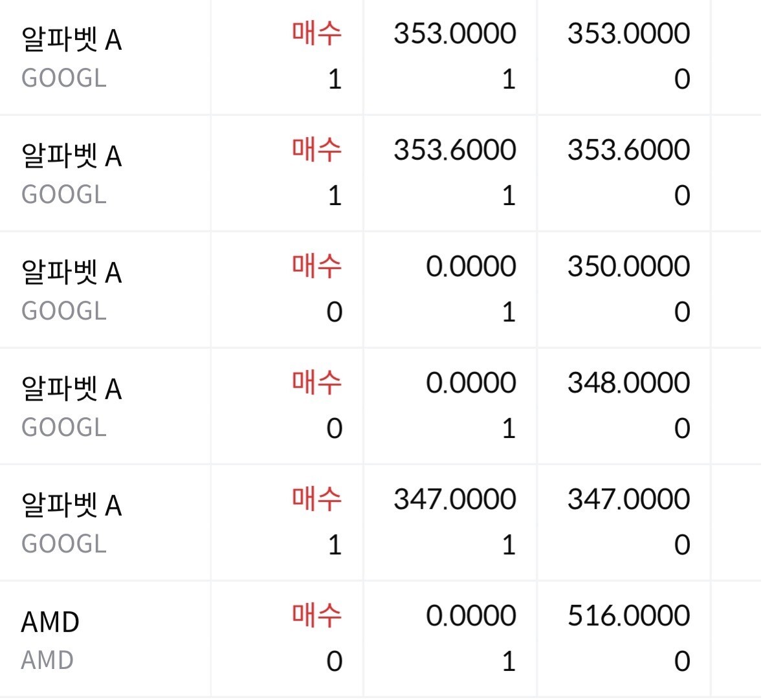Click 매수 label in the AMD row
Screen dimensions: 763x700
pos(316,615)
